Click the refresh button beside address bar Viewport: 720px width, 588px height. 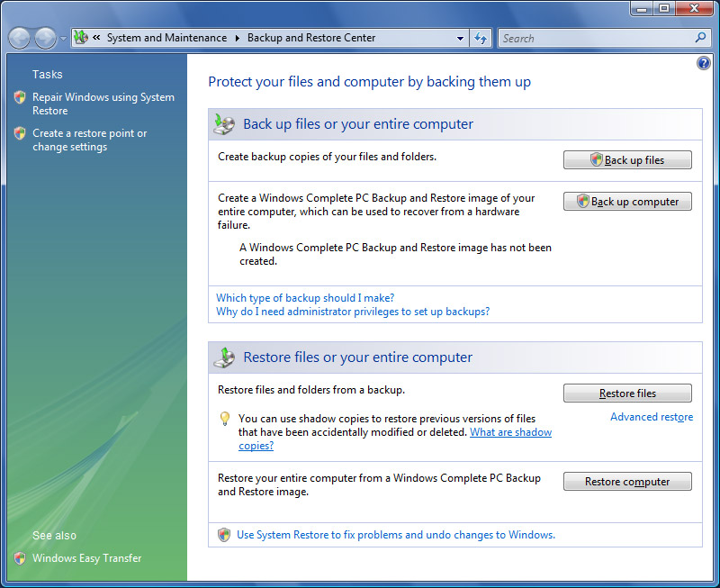[x=481, y=38]
